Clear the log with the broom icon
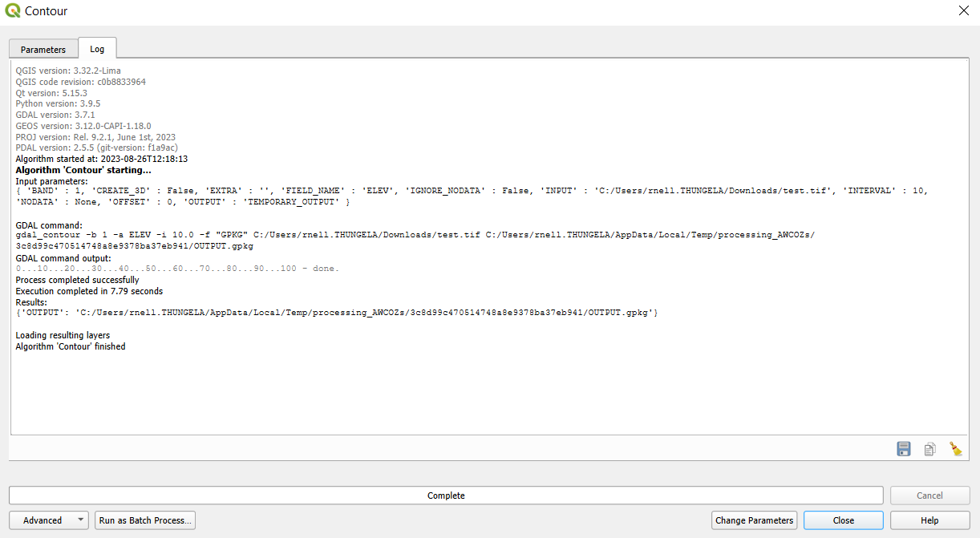 (956, 449)
